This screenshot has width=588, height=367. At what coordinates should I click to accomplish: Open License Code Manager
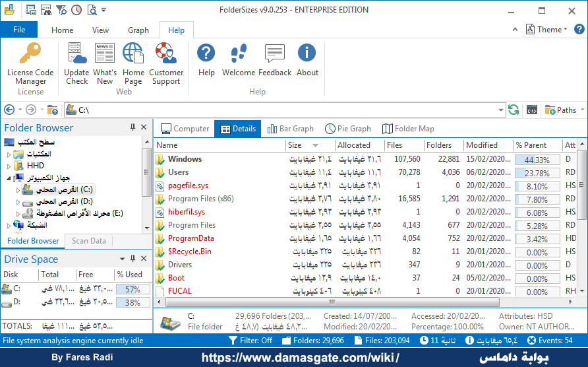click(30, 63)
